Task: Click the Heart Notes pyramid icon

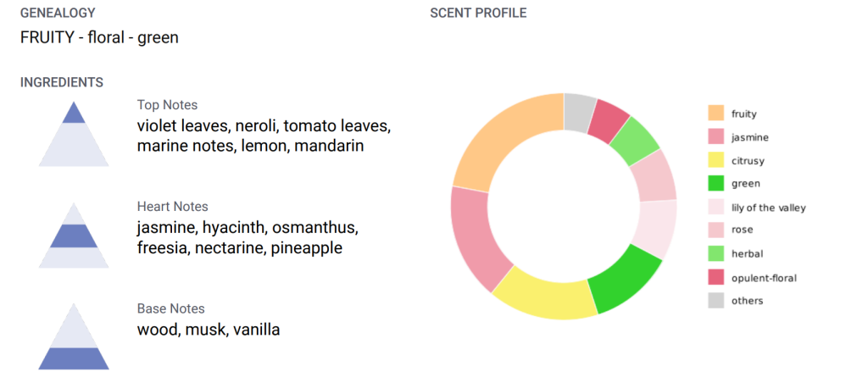Action: [74, 236]
